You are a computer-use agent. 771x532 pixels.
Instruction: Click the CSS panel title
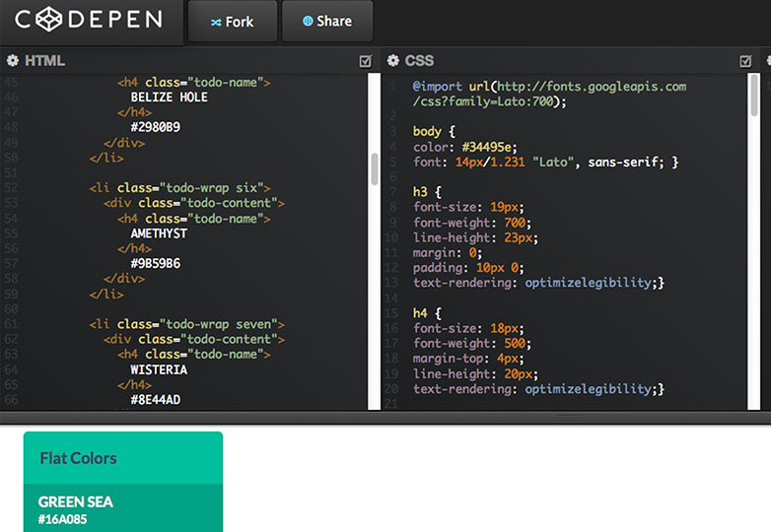point(419,61)
